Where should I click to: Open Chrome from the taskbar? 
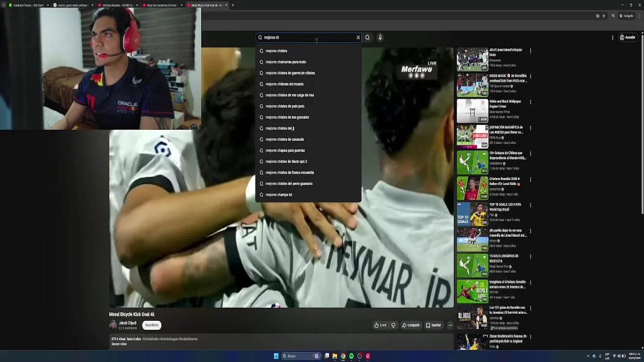click(343, 356)
